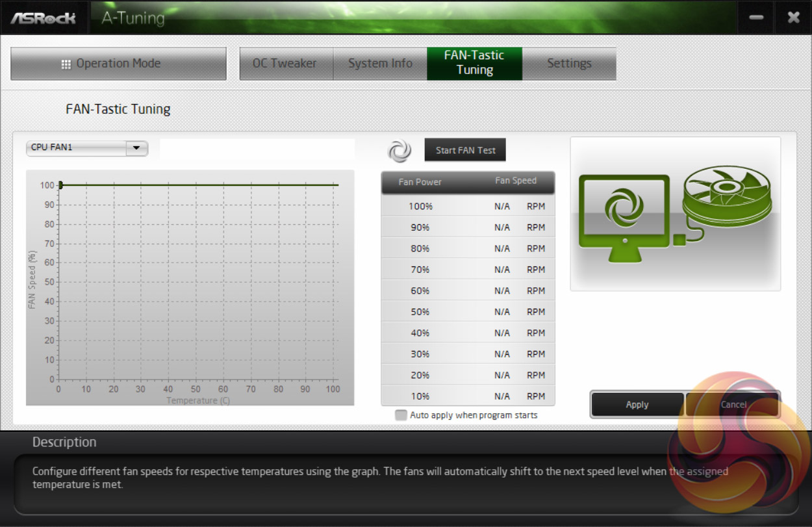Open the Settings tab
The width and height of the screenshot is (812, 527).
(569, 64)
